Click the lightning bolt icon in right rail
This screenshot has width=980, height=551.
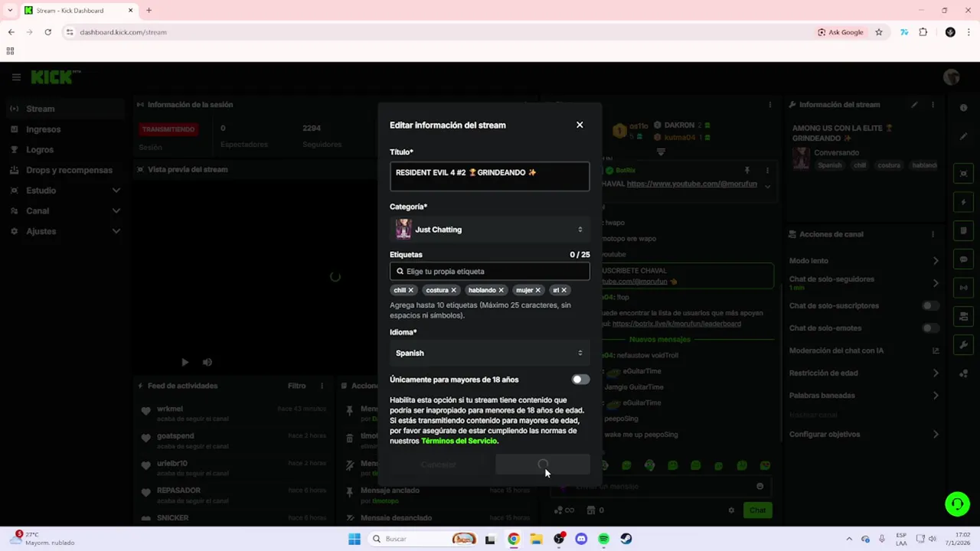(964, 202)
